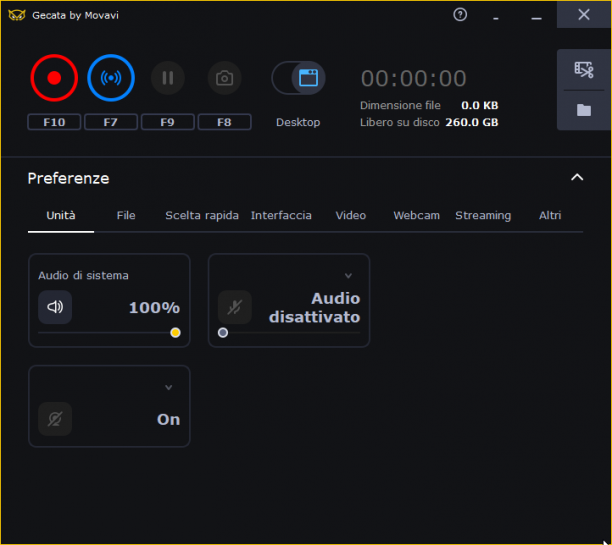The image size is (612, 545).
Task: Change the F8 screenshot hotkey field
Action: 224,122
